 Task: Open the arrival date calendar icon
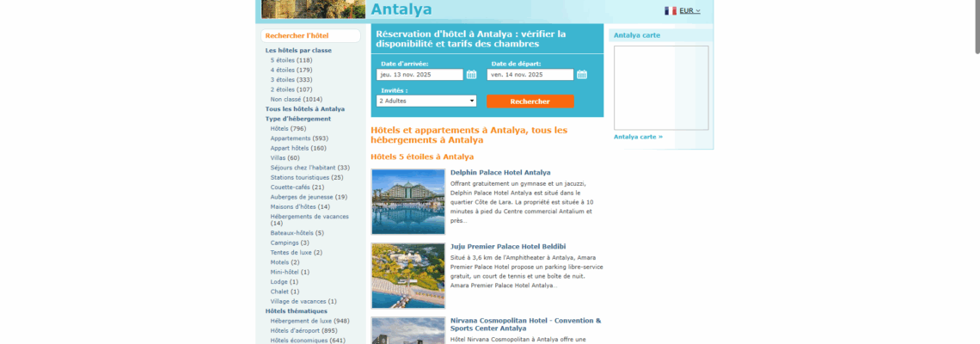tap(471, 75)
